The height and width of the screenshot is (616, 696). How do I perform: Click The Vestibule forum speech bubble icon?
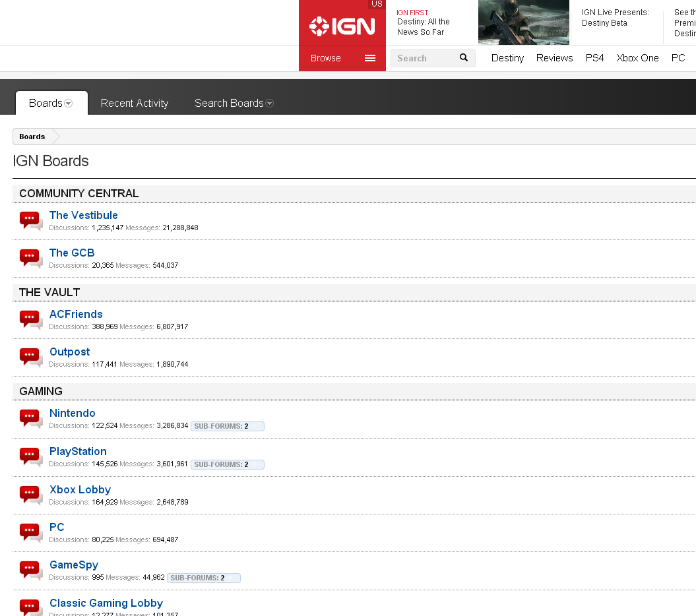30,220
